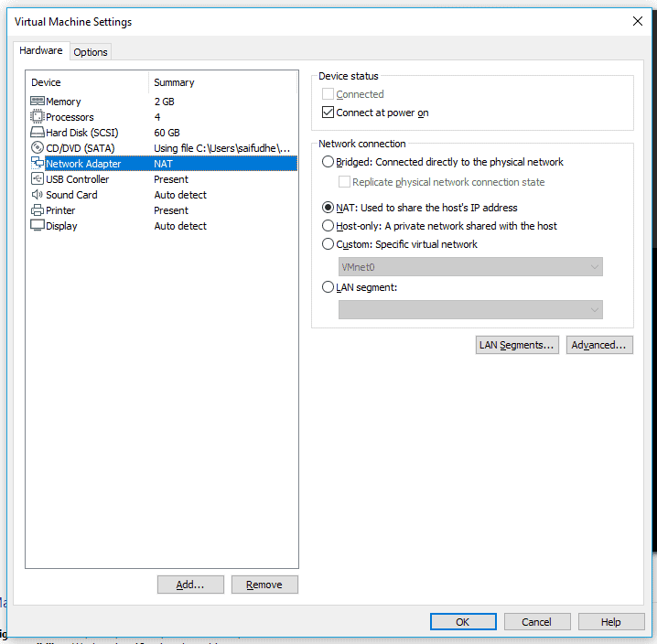The height and width of the screenshot is (644, 657).
Task: Click the USB Controller icon
Action: (38, 179)
